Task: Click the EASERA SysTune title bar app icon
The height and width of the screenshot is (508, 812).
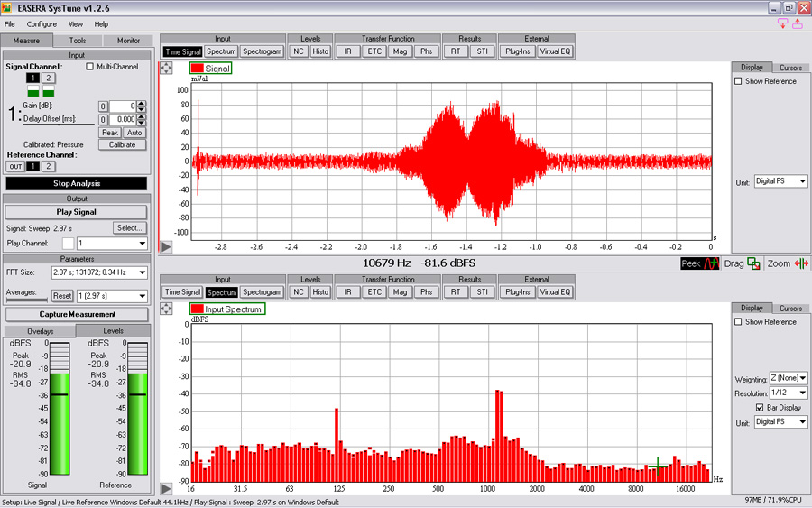Action: [x=6, y=8]
